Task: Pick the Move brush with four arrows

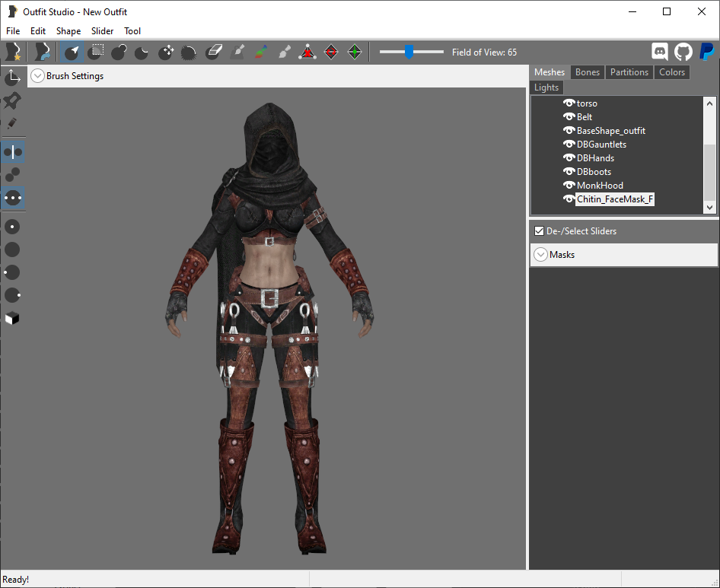Action: pyautogui.click(x=166, y=52)
